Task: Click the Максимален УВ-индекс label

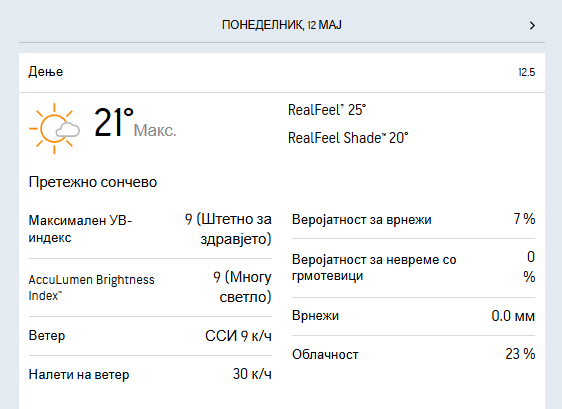Action: point(80,229)
